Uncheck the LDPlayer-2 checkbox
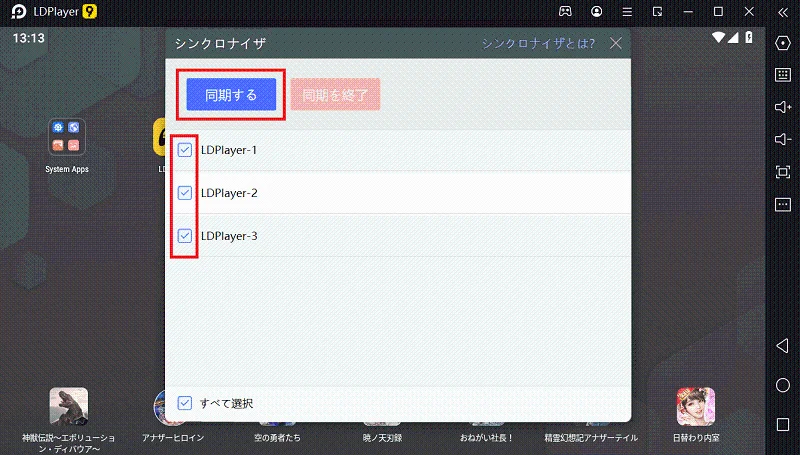 tap(185, 192)
